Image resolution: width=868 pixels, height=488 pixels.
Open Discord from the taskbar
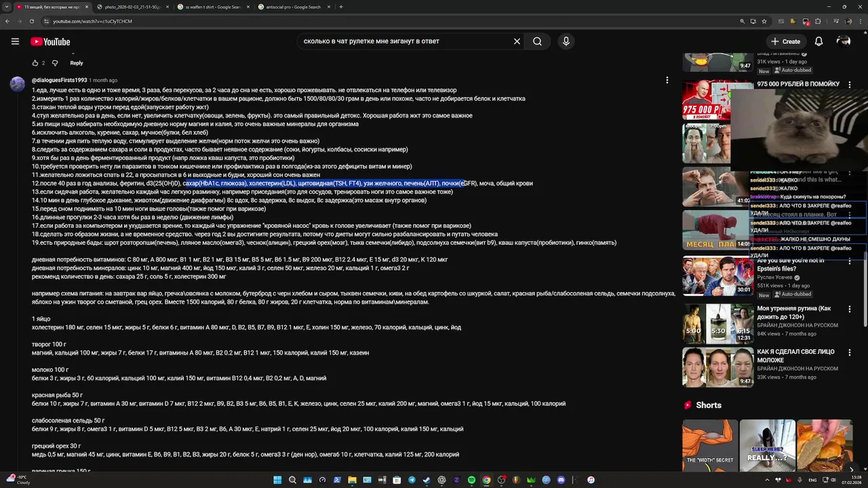[x=561, y=480]
